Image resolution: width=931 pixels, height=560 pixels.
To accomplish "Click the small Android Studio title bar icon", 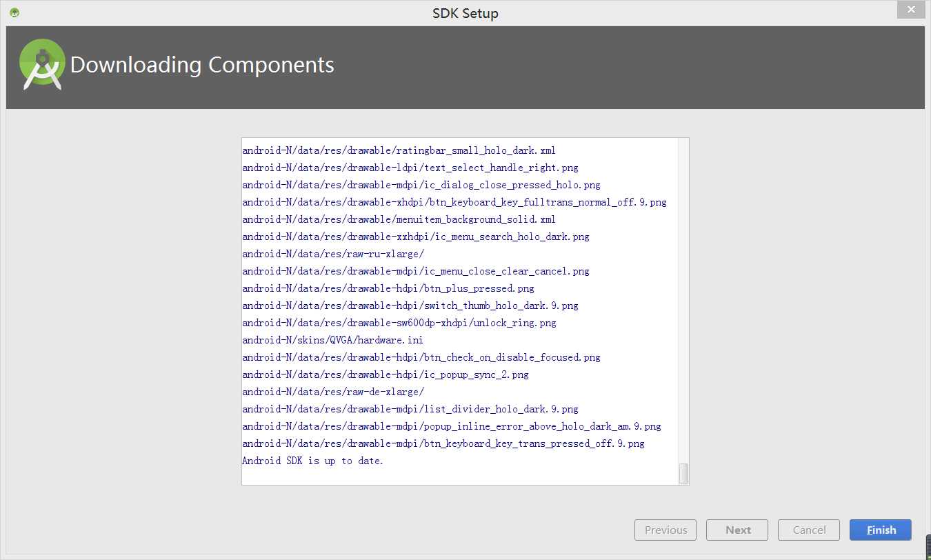I will click(x=14, y=12).
